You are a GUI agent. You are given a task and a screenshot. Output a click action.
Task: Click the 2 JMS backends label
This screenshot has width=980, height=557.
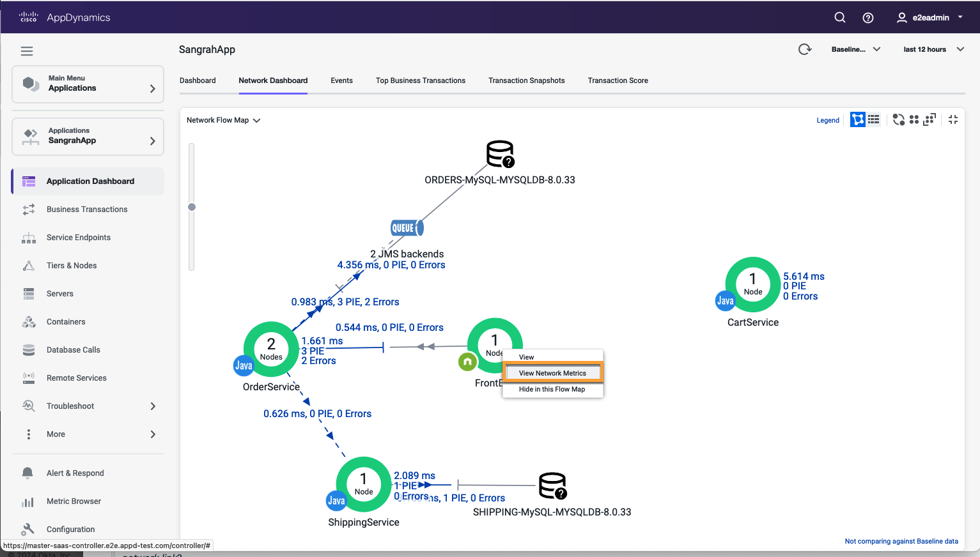click(x=407, y=254)
